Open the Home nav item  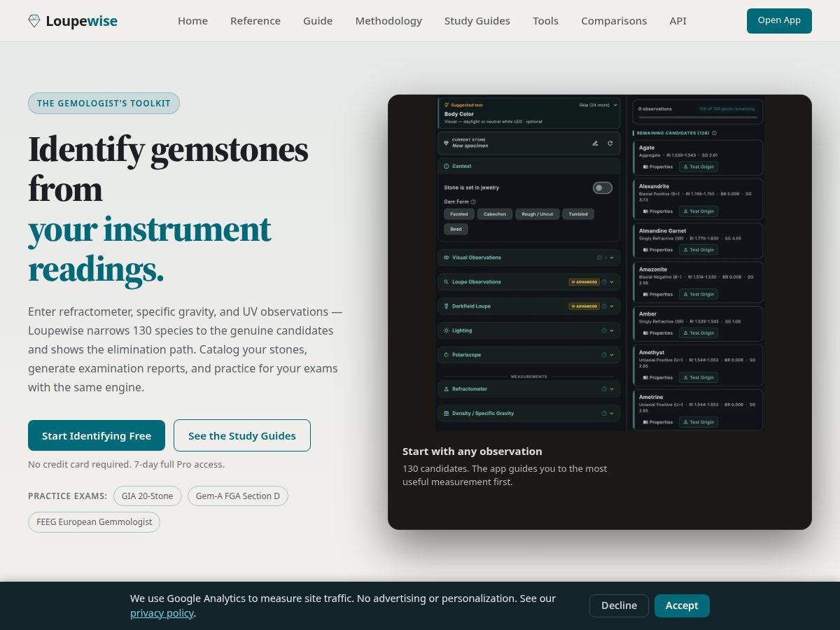coord(192,21)
